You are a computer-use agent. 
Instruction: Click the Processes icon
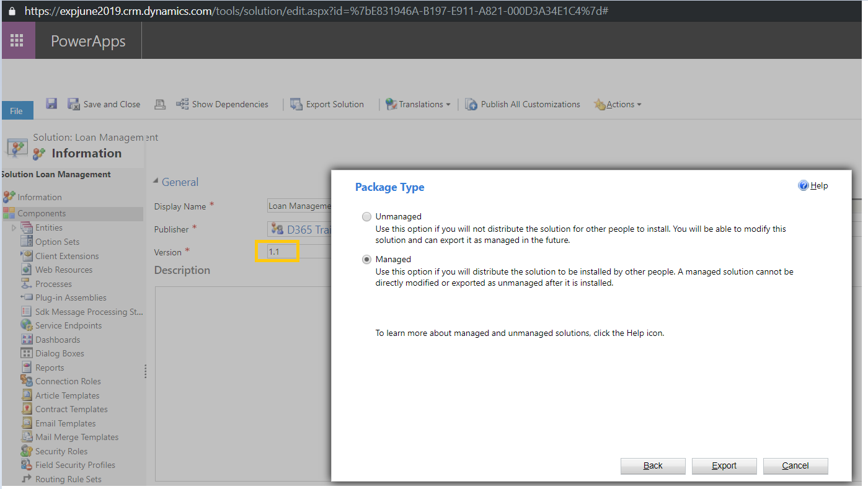click(27, 284)
